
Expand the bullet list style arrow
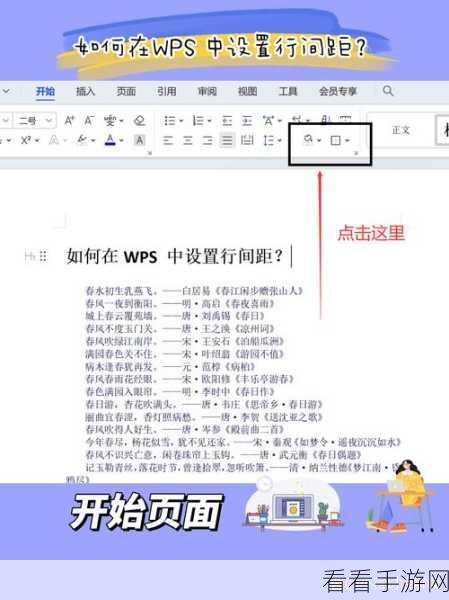pyautogui.click(x=181, y=121)
